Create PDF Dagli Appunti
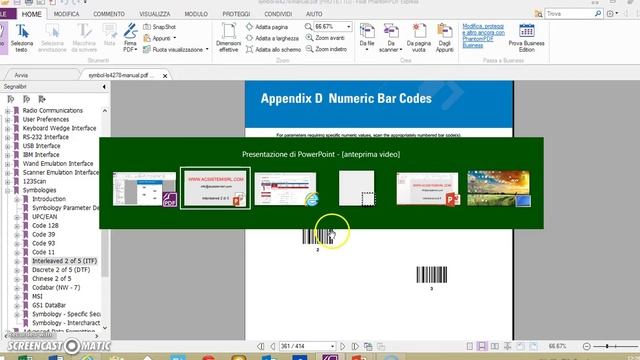 [x=444, y=38]
